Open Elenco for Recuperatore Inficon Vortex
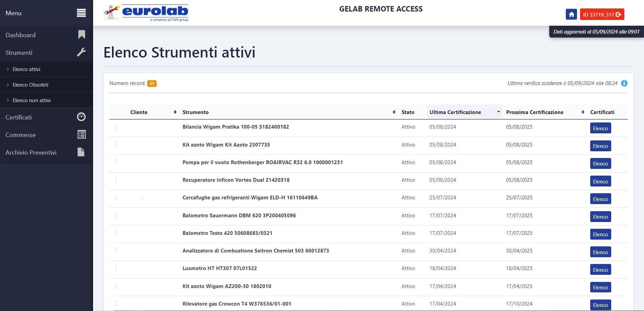The width and height of the screenshot is (644, 311). tap(600, 181)
